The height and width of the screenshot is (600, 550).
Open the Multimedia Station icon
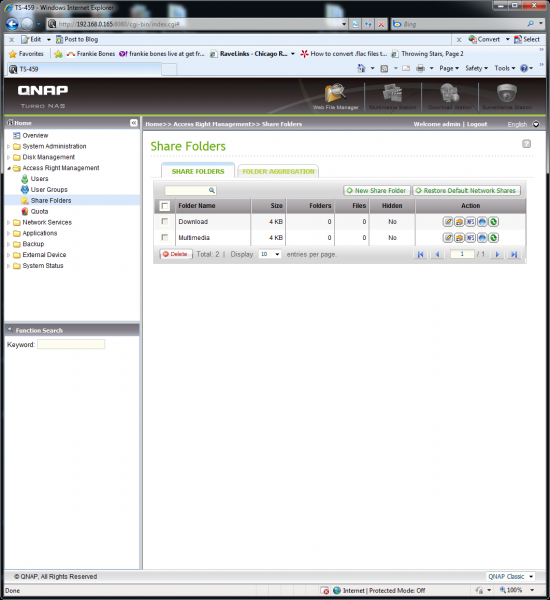pyautogui.click(x=392, y=97)
